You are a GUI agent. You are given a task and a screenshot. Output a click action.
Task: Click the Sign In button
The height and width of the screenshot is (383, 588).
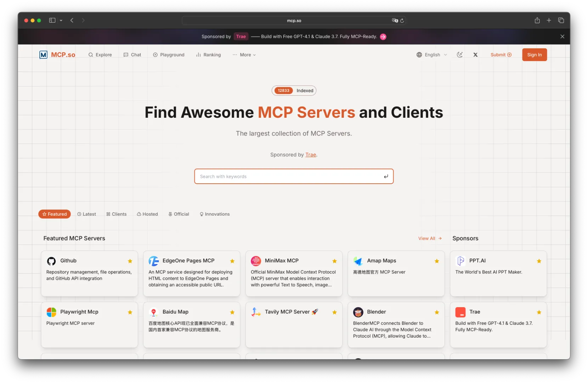[535, 55]
